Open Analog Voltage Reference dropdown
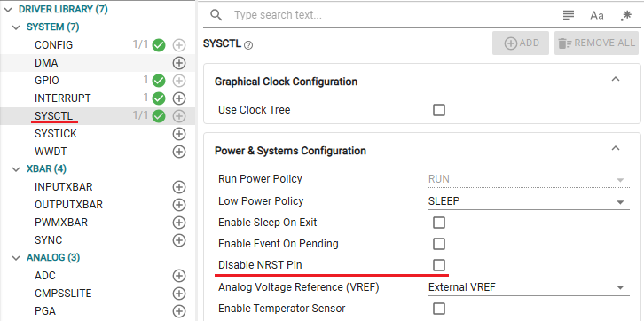This screenshot has width=644, height=321. (529, 287)
